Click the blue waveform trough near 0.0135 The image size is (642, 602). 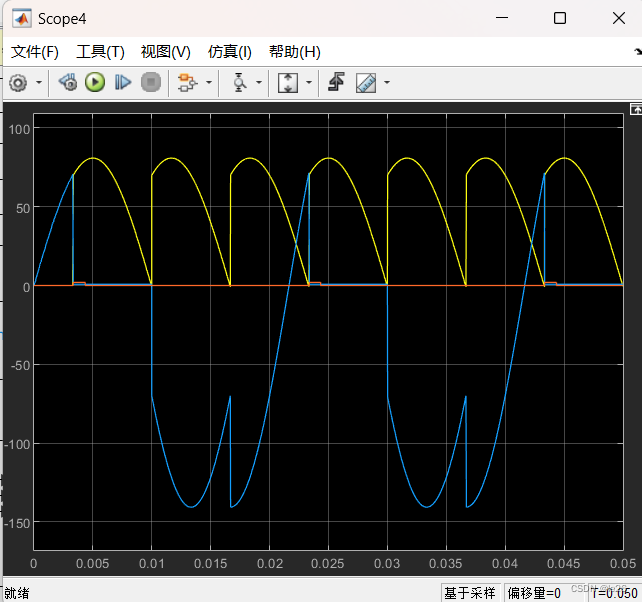click(191, 507)
